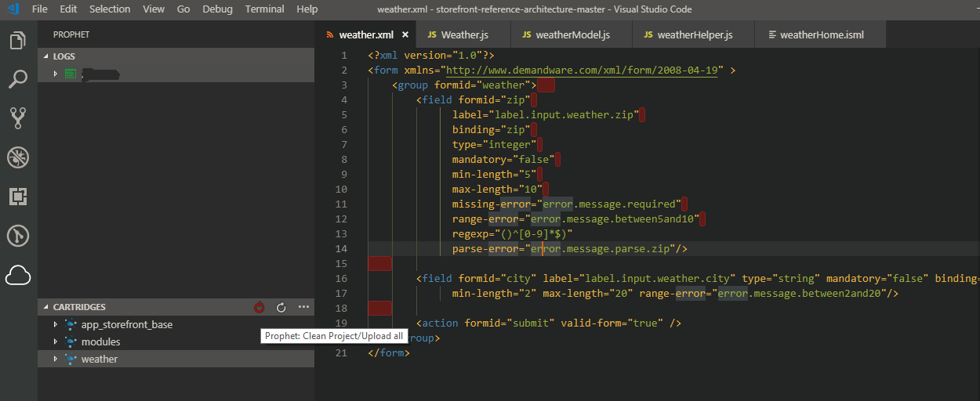The image size is (980, 401).
Task: Select the modules tree row
Action: 176,342
